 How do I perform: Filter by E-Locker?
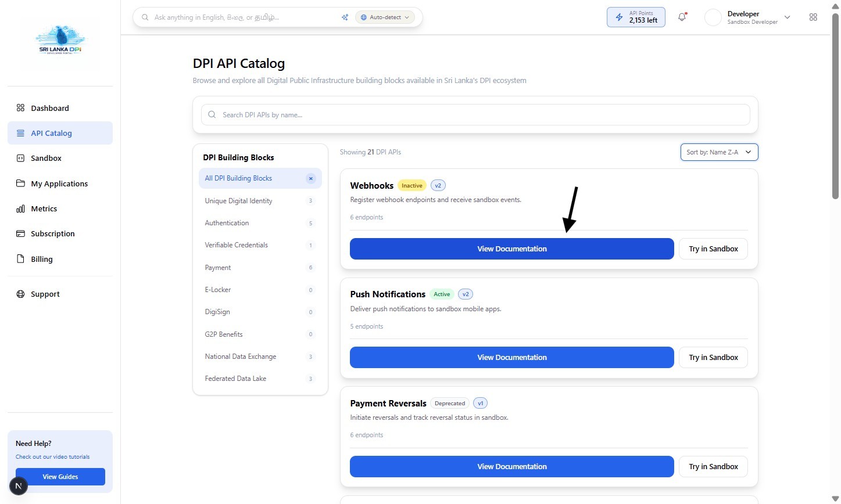tap(260, 290)
